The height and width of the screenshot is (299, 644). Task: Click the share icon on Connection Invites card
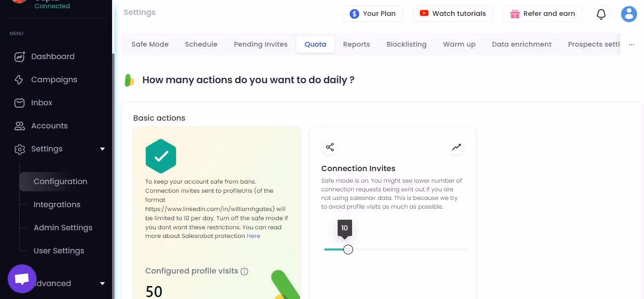(329, 147)
